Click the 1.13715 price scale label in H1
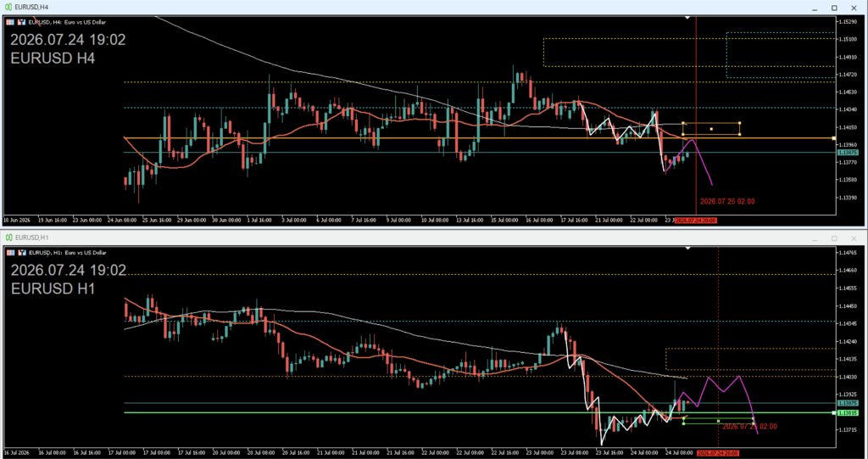Image resolution: width=868 pixels, height=459 pixels. (x=848, y=429)
